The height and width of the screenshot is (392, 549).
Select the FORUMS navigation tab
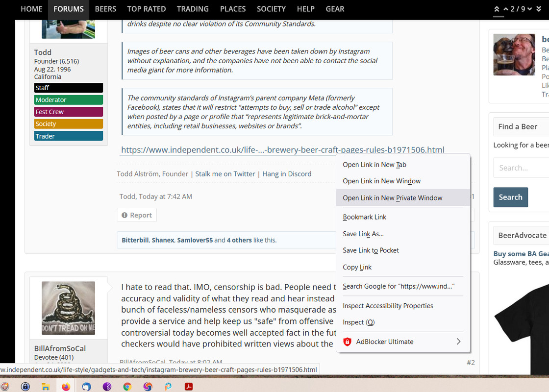pyautogui.click(x=69, y=9)
